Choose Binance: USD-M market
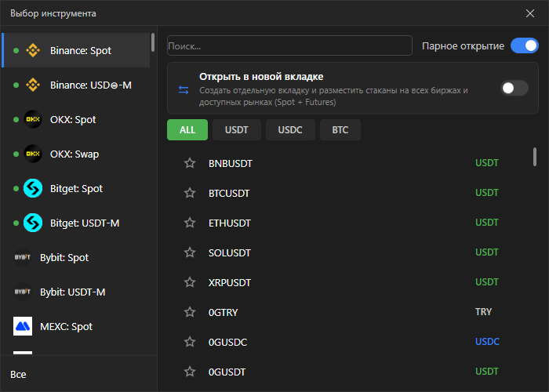The height and width of the screenshot is (392, 549). tap(76, 85)
